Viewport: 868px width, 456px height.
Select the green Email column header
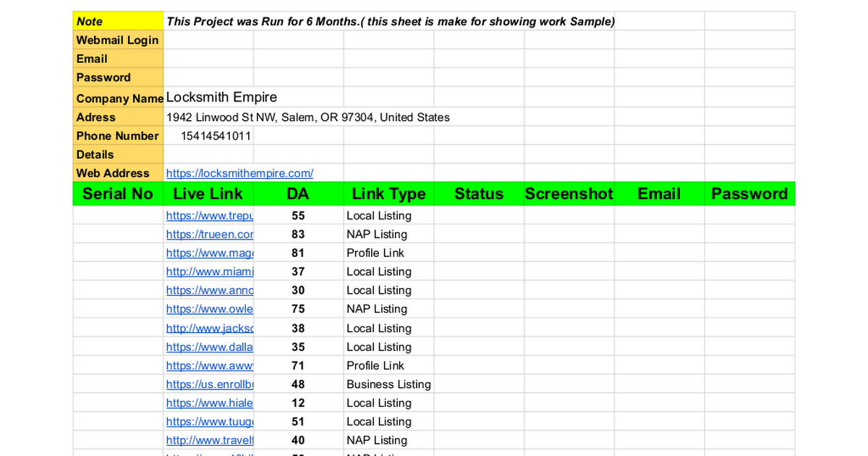659,193
